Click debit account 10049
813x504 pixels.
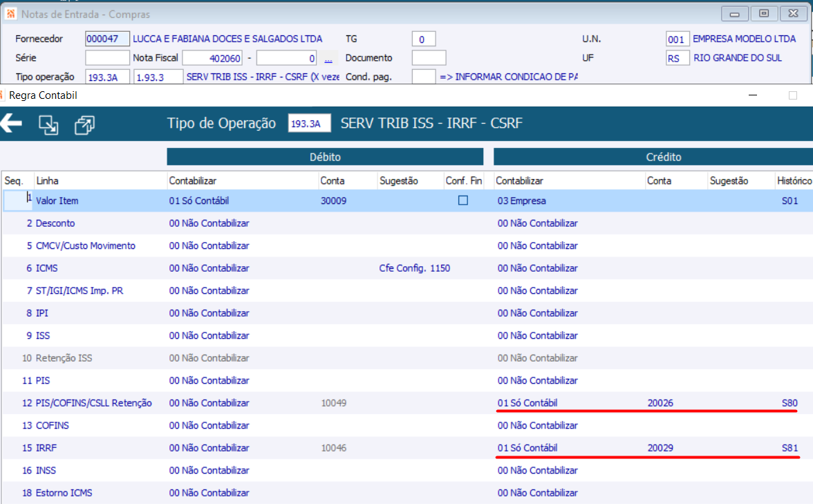coord(333,403)
